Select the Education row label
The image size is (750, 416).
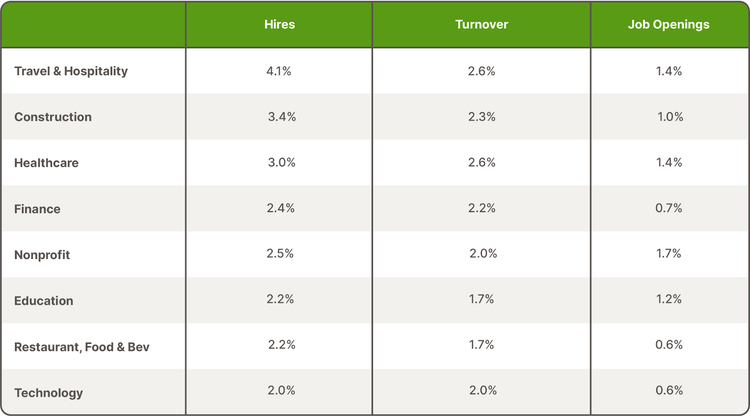coord(44,301)
